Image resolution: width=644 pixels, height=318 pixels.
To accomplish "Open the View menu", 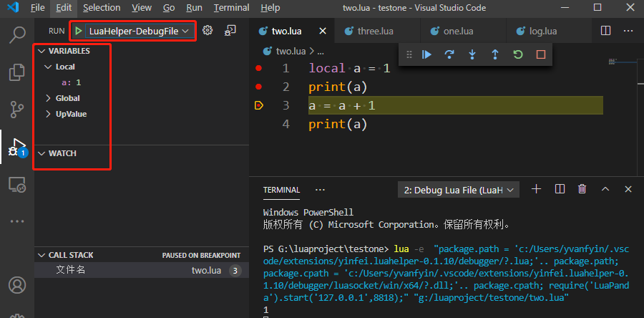I will click(x=142, y=8).
